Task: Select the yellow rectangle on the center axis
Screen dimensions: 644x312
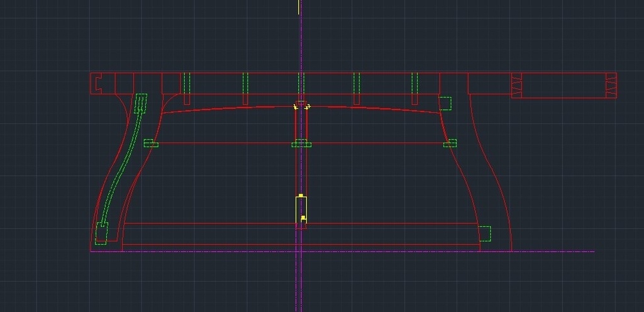Action: click(301, 209)
